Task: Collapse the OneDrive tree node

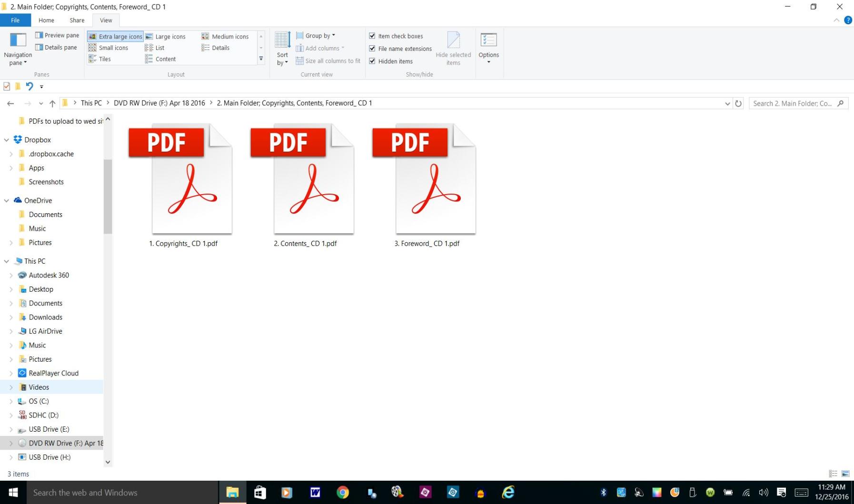Action: click(6, 201)
